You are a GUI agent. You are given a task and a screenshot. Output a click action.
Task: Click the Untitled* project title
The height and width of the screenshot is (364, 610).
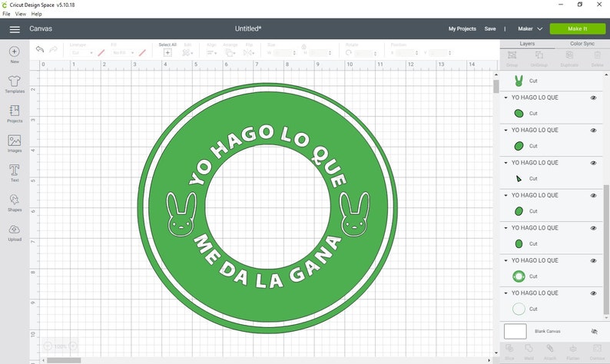(x=248, y=28)
